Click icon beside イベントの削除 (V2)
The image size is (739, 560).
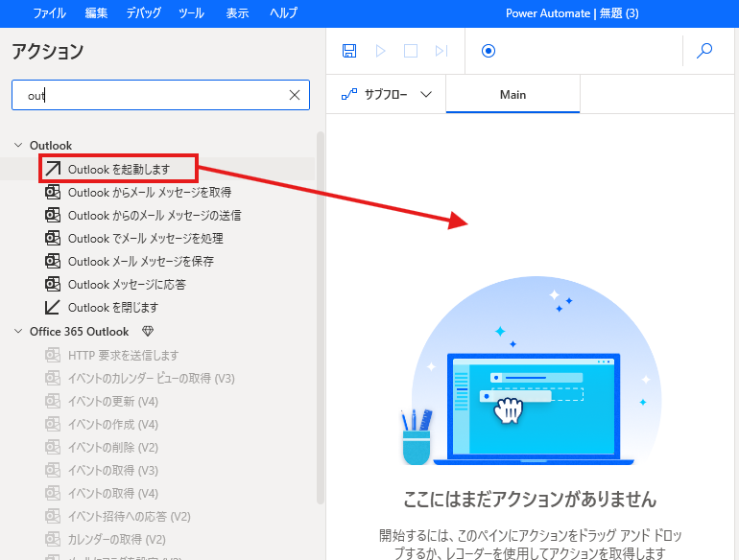[53, 447]
